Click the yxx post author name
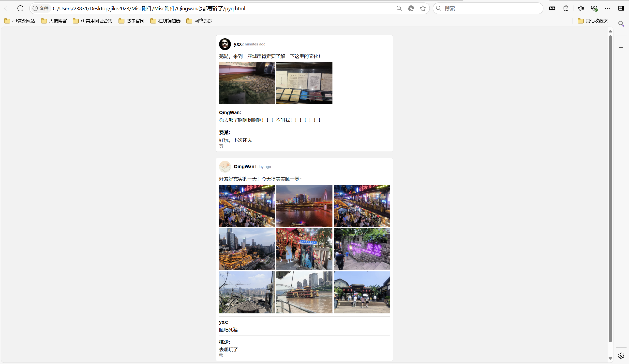 238,44
